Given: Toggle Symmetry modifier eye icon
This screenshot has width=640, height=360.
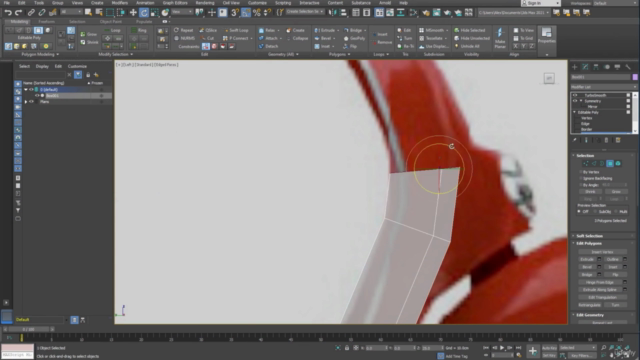Looking at the screenshot, I should 575,101.
